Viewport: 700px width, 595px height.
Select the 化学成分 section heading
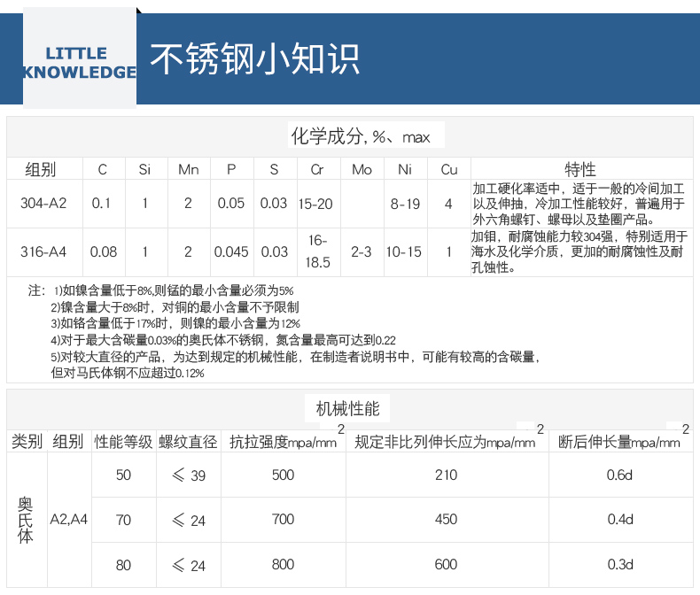(360, 136)
